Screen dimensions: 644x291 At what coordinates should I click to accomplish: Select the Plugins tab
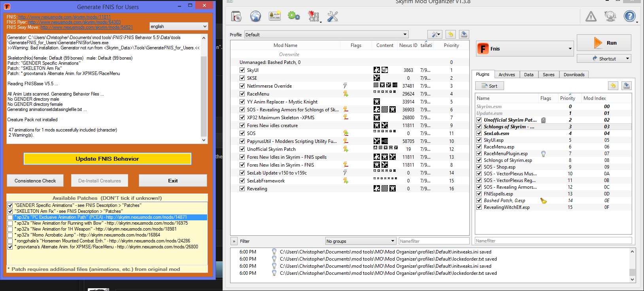pos(482,74)
